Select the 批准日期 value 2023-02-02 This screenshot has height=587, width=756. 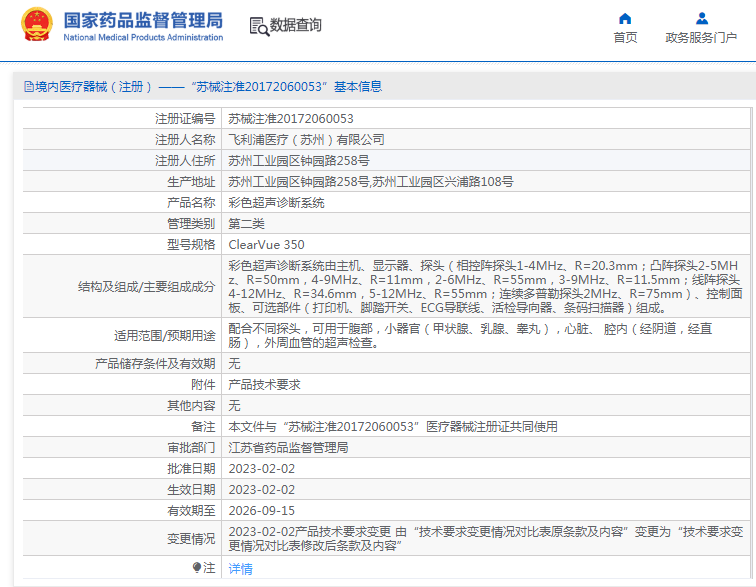261,469
